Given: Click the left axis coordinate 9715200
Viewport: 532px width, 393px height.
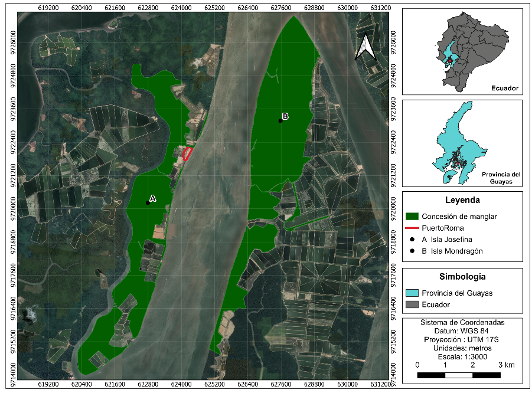Looking at the screenshot, I should coord(13,342).
